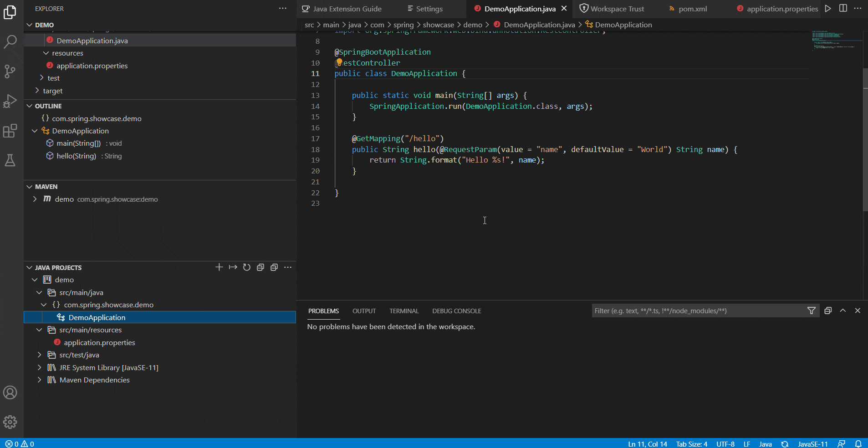Image resolution: width=868 pixels, height=448 pixels.
Task: Open the Manage gear icon
Action: pos(10,422)
